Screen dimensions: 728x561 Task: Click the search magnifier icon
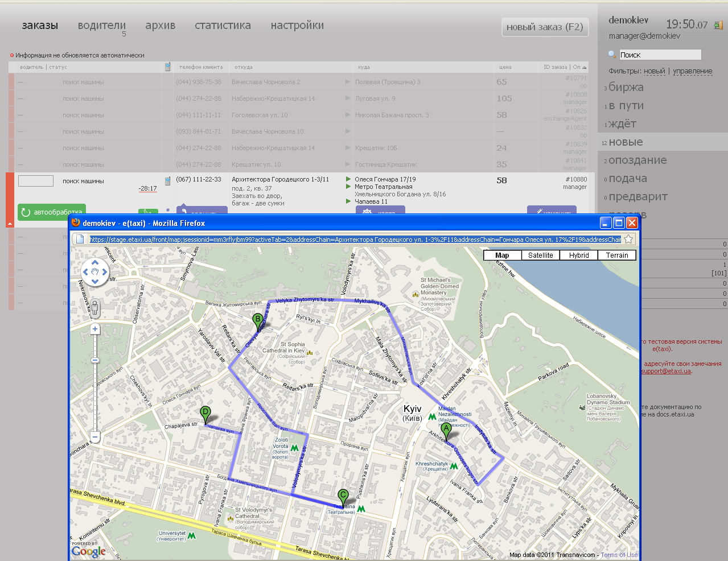(x=612, y=55)
